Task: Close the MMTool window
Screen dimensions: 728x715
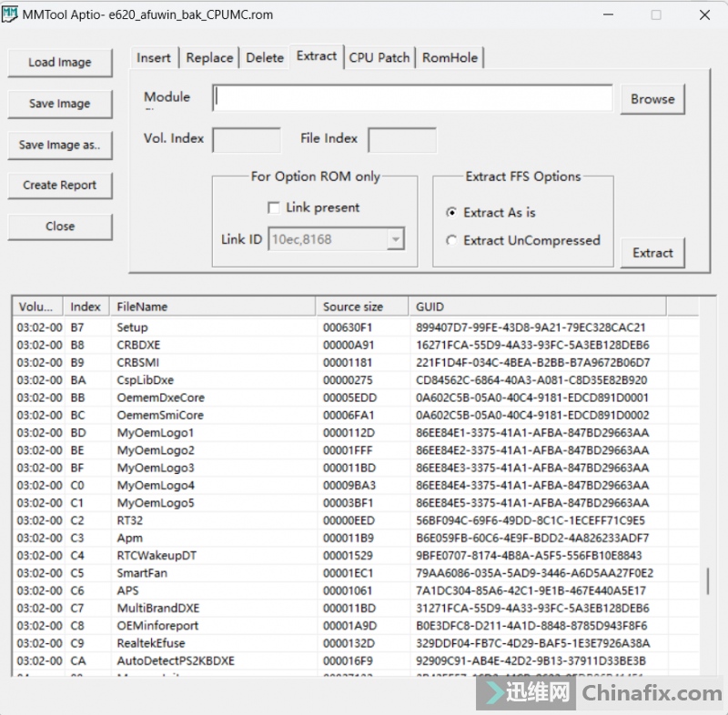Action: pos(704,15)
